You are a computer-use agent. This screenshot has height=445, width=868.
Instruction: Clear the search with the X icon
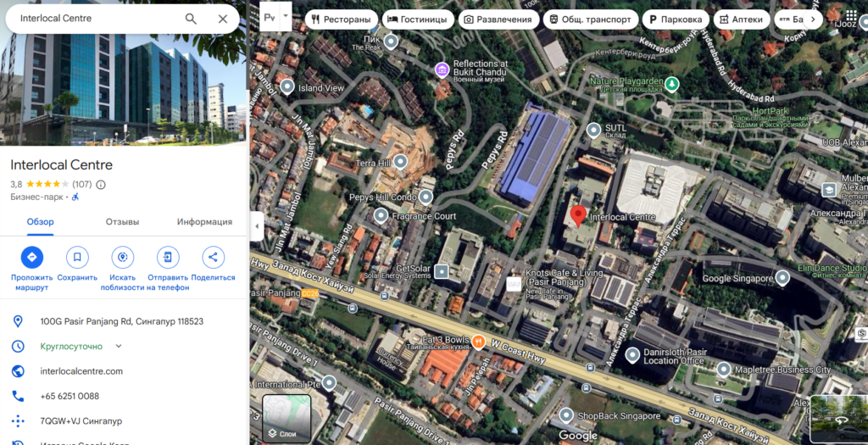pyautogui.click(x=223, y=19)
